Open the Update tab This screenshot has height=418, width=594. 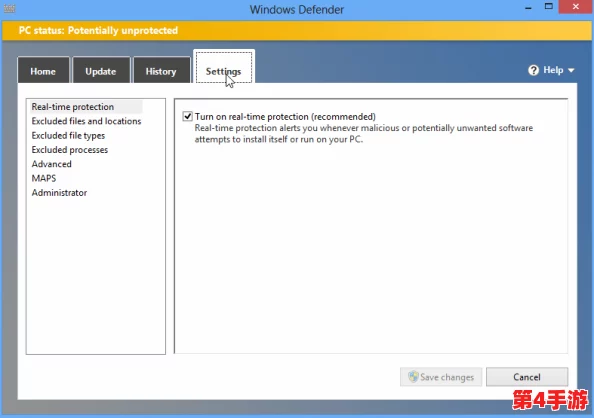101,70
